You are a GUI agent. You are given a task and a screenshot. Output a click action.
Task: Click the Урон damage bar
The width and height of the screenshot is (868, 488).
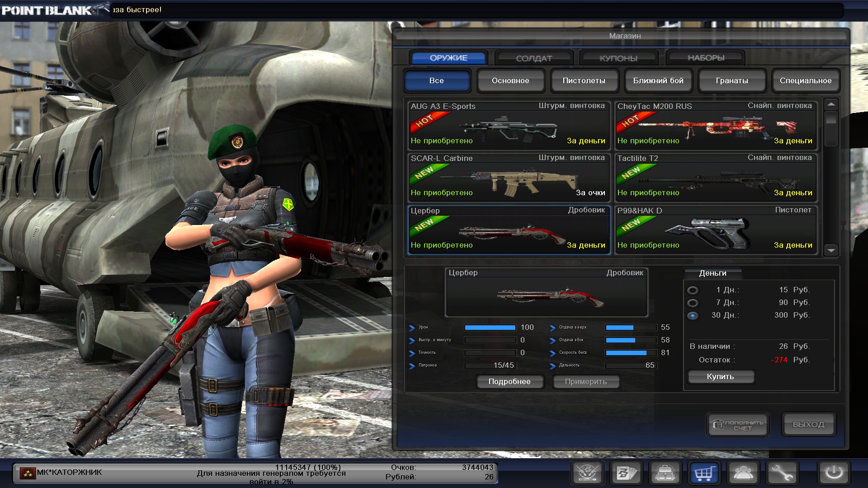(x=491, y=328)
